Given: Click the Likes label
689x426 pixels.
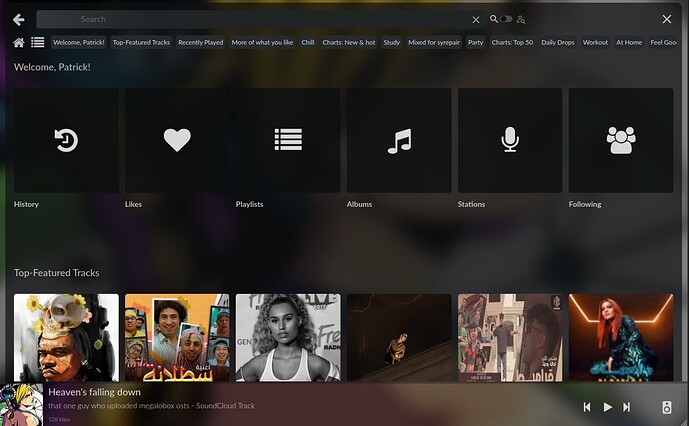Looking at the screenshot, I should (x=133, y=204).
